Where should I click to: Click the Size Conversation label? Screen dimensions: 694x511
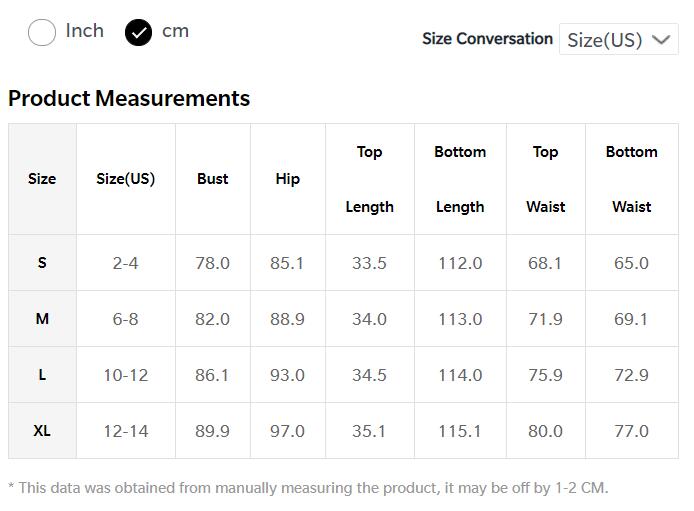pos(487,39)
